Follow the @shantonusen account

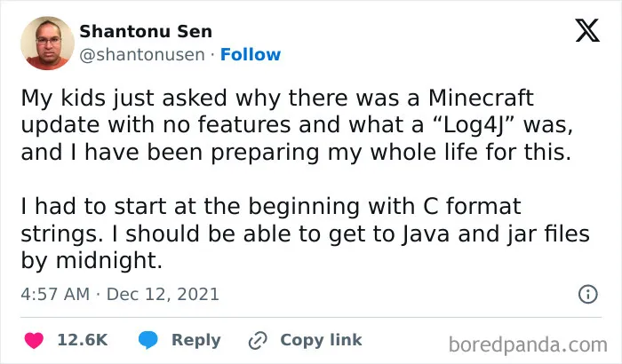[x=251, y=54]
